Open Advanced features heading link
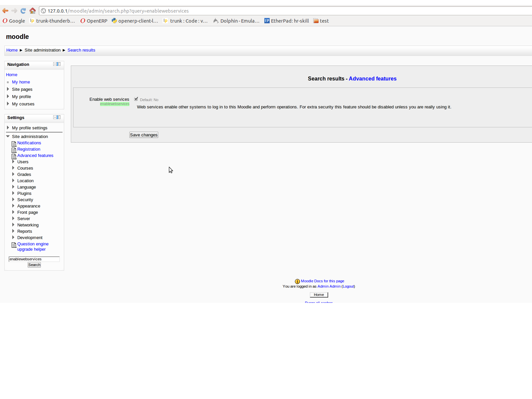Screen dimensions: 532x399 pos(372,79)
